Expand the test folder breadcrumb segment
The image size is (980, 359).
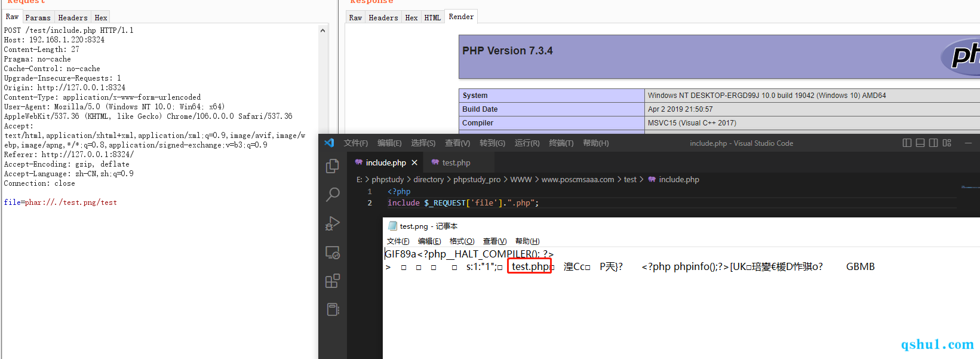point(630,179)
